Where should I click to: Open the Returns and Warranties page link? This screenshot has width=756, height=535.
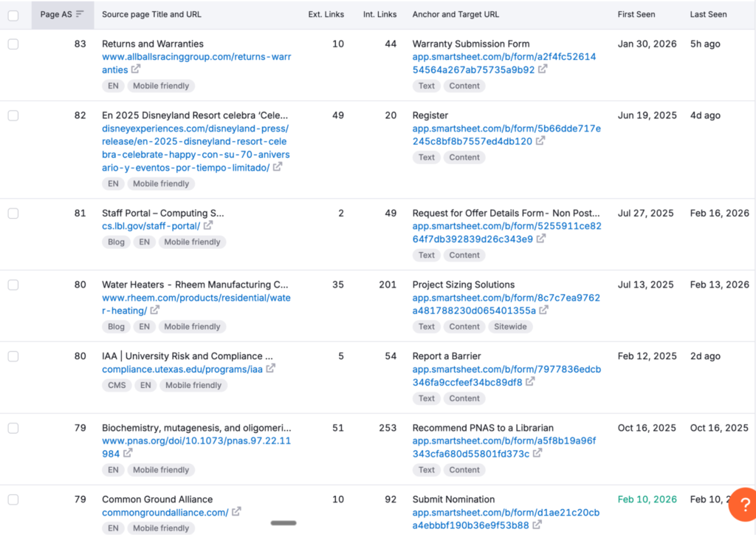[152, 44]
